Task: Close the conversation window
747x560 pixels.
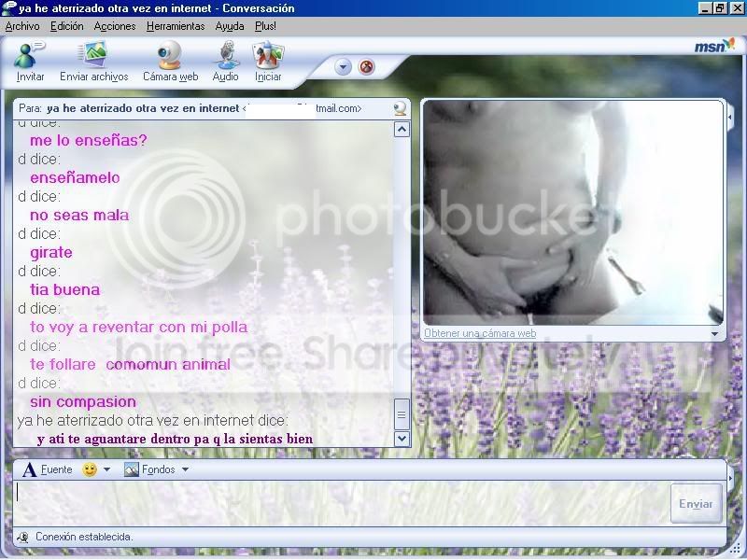Action: pos(736,8)
